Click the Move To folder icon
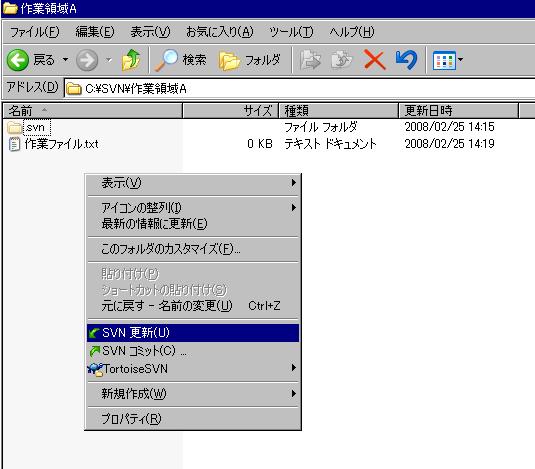The image size is (535, 469). coord(310,60)
